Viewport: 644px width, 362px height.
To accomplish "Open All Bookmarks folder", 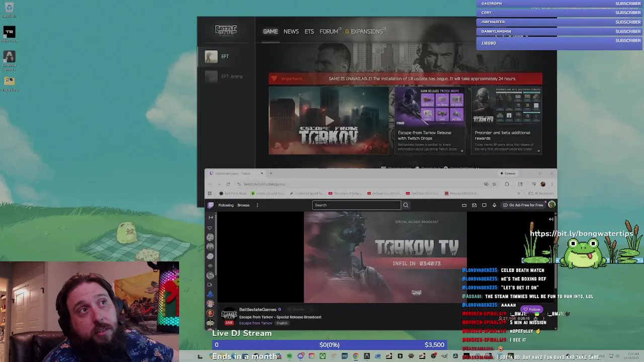I will [541, 194].
